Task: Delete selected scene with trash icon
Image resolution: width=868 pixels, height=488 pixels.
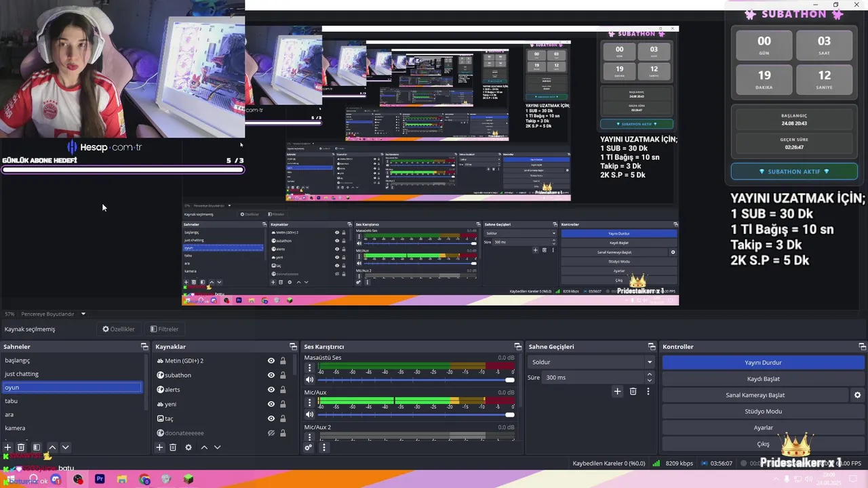Action: tap(21, 447)
